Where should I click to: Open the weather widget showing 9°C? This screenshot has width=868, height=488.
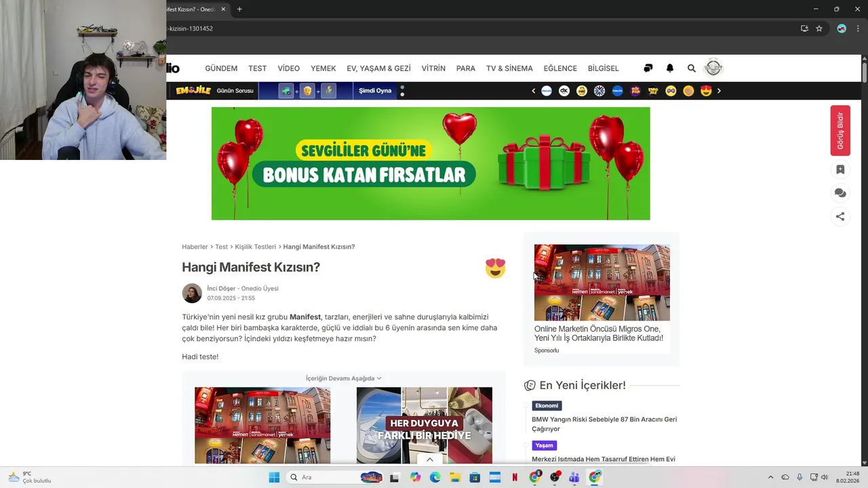29,477
